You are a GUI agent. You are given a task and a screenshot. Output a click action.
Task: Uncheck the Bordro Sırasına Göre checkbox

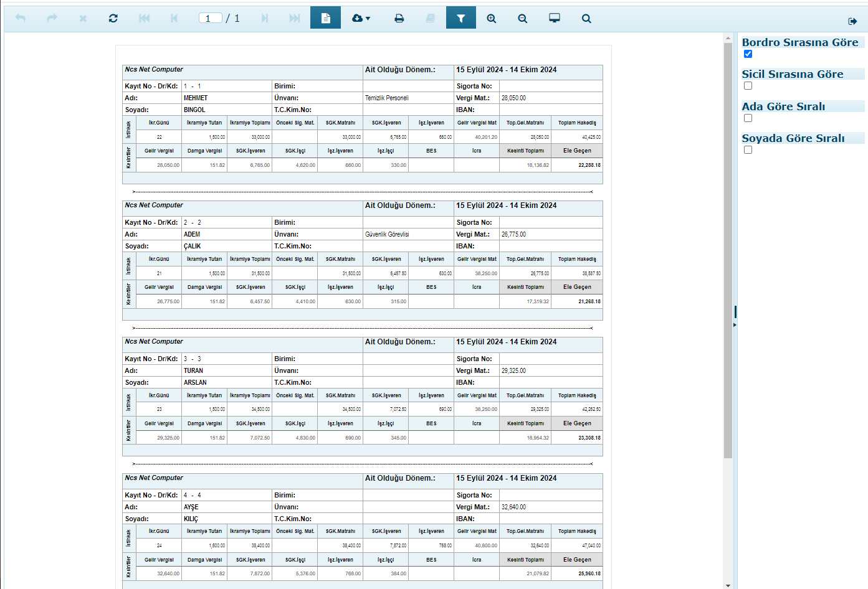[748, 54]
